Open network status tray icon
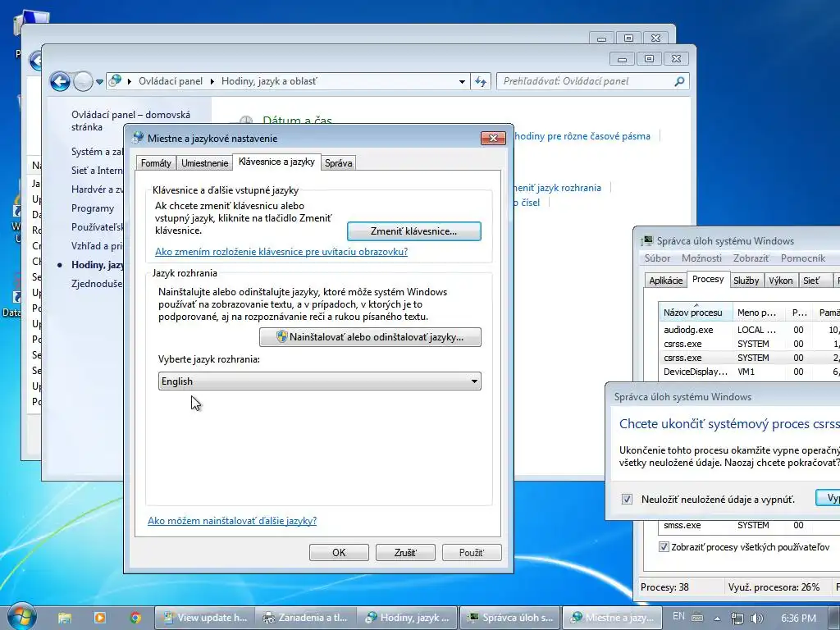Viewport: 840px width, 630px height. (x=737, y=619)
